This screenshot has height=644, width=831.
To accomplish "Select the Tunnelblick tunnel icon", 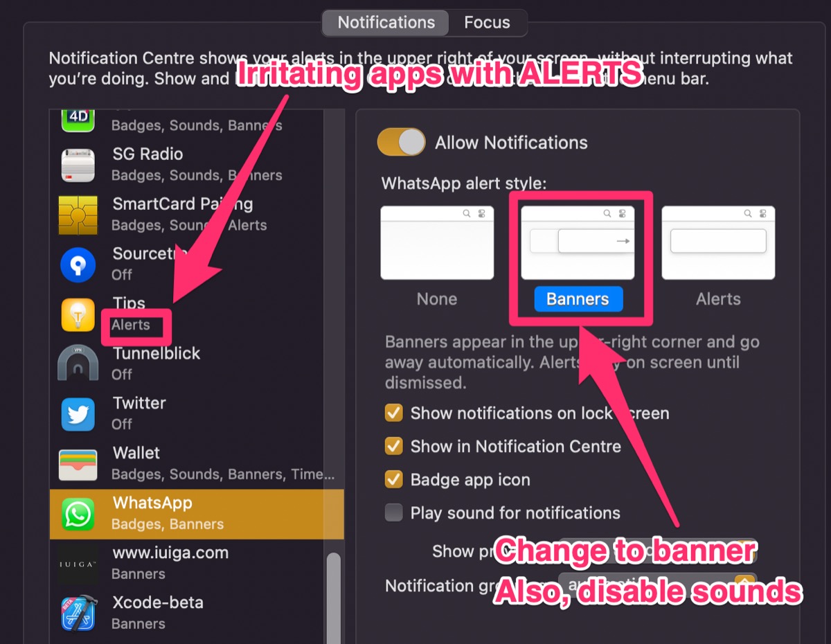I will (x=78, y=364).
